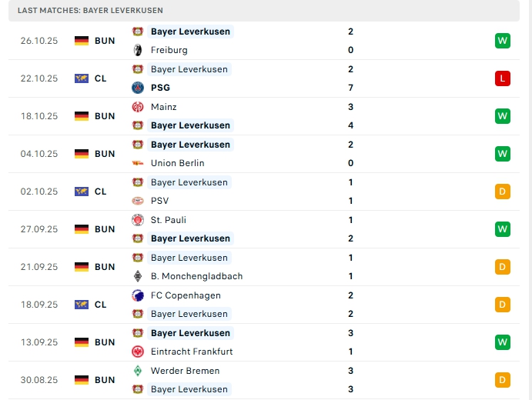This screenshot has height=400, width=532.
Task: Click the FC Copenhagen crest icon
Action: point(138,295)
